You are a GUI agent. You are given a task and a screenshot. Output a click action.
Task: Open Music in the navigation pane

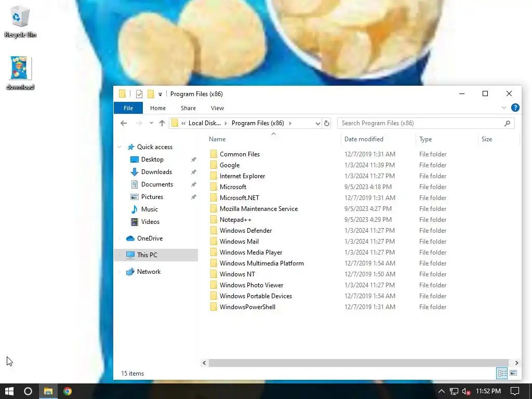click(149, 209)
